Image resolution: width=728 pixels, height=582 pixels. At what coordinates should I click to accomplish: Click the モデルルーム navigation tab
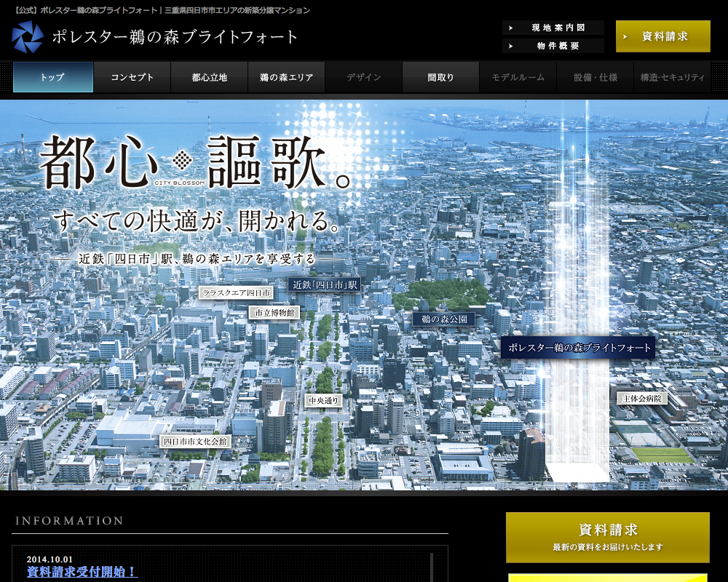(518, 77)
